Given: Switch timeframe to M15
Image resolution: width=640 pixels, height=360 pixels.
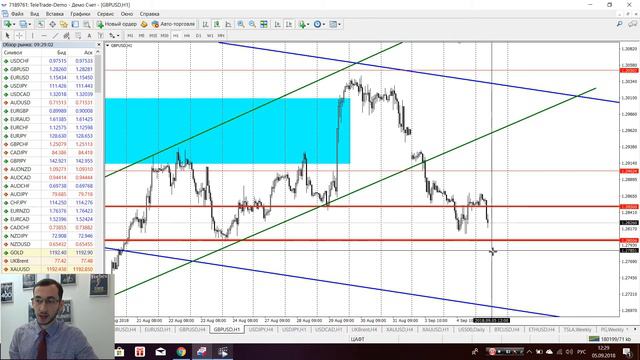Looking at the screenshot, I should click(x=153, y=36).
